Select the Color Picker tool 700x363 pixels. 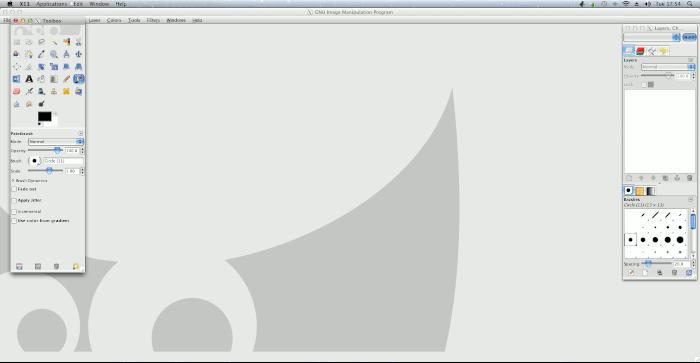pyautogui.click(x=42, y=54)
